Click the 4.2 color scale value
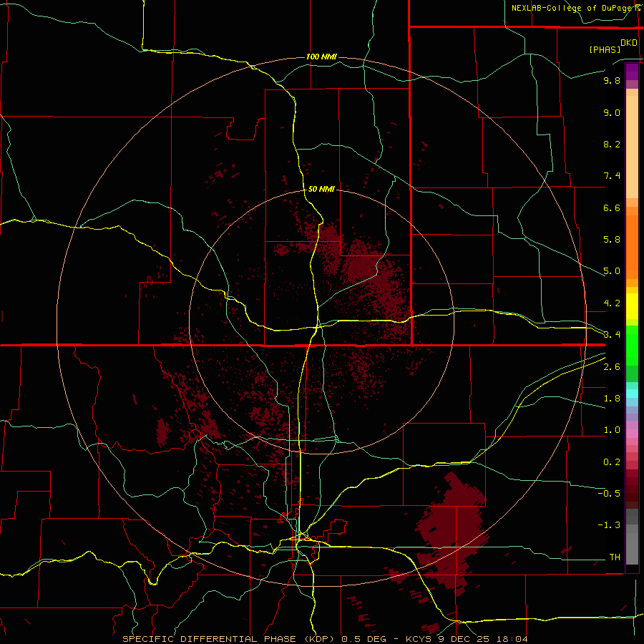This screenshot has height=644, width=644. point(612,303)
